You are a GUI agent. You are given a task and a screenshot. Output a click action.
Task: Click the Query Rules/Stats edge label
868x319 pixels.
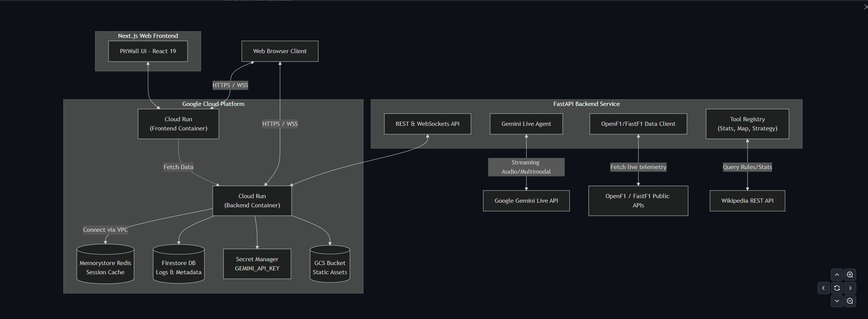click(747, 167)
